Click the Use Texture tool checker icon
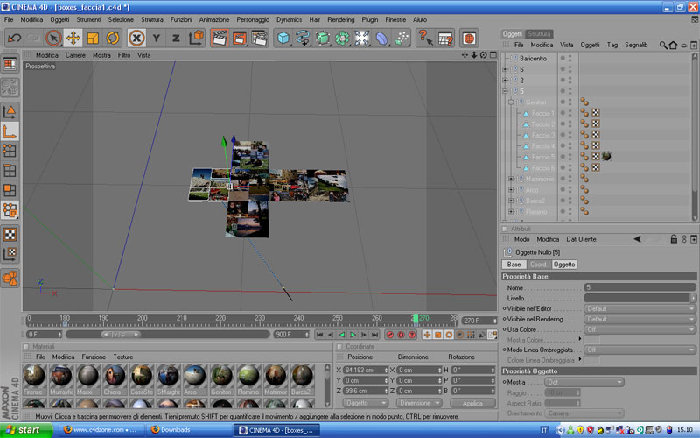The image size is (700, 438). pos(10,234)
